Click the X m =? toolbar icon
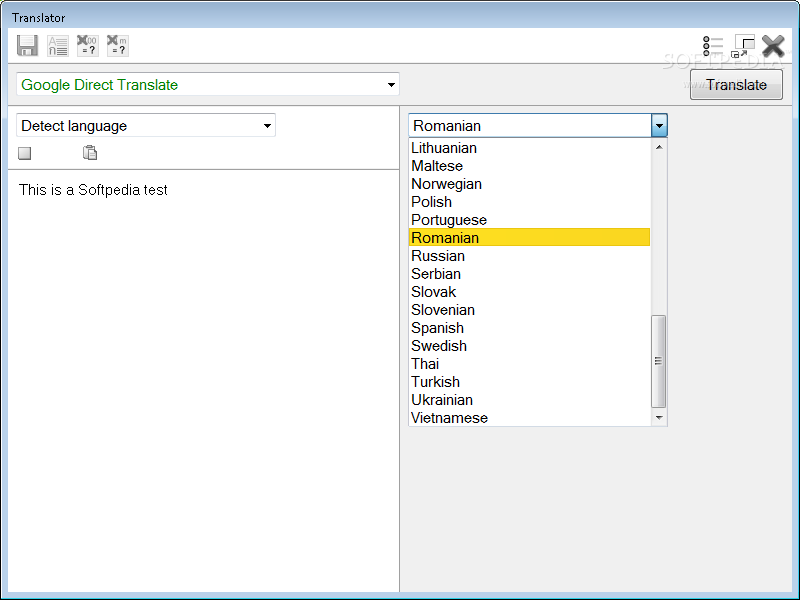800x600 pixels. [118, 45]
